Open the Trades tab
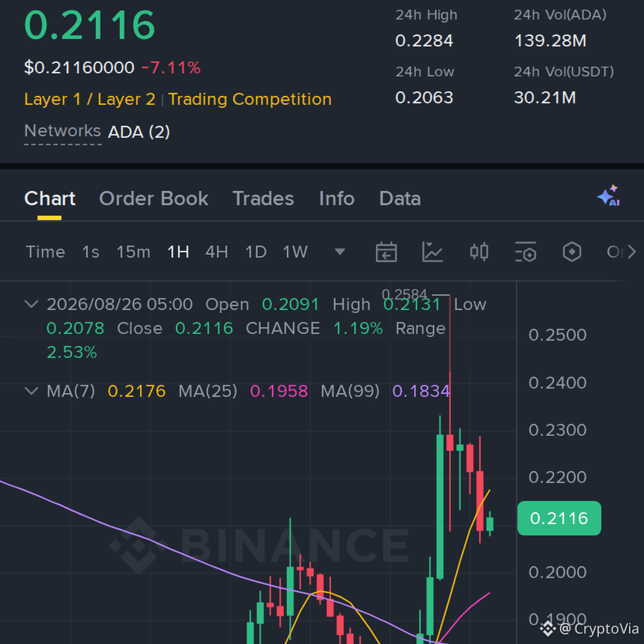Screen dimensions: 644x644 pyautogui.click(x=264, y=199)
